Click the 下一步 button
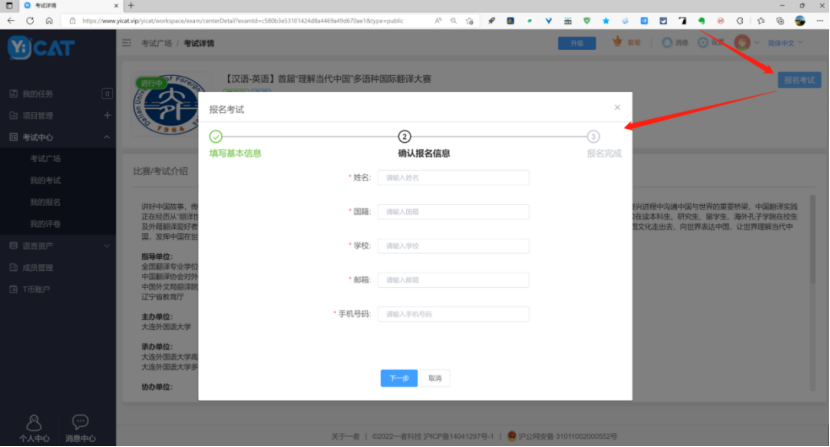This screenshot has width=830, height=447. click(399, 378)
